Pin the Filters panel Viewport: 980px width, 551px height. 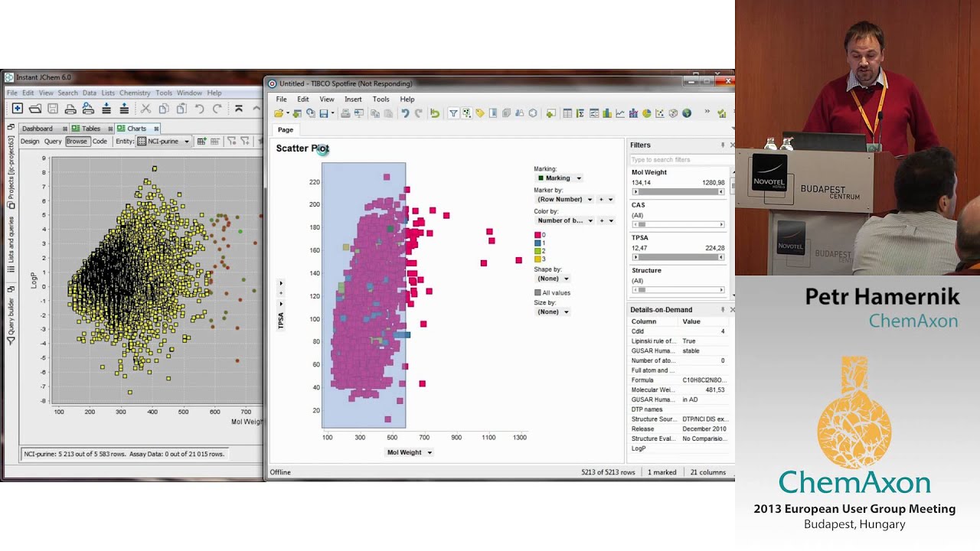click(x=722, y=145)
